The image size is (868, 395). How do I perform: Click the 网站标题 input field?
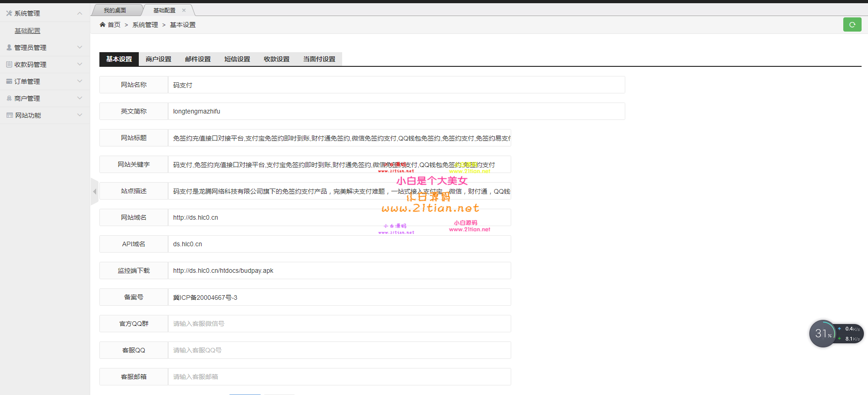339,138
